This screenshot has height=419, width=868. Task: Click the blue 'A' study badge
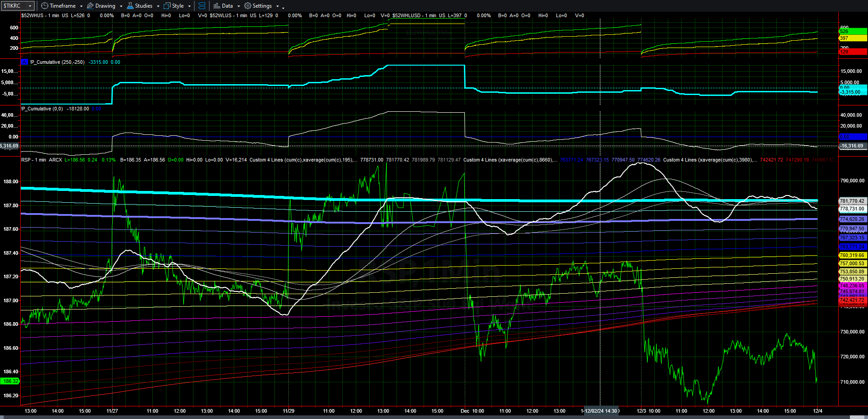24,62
